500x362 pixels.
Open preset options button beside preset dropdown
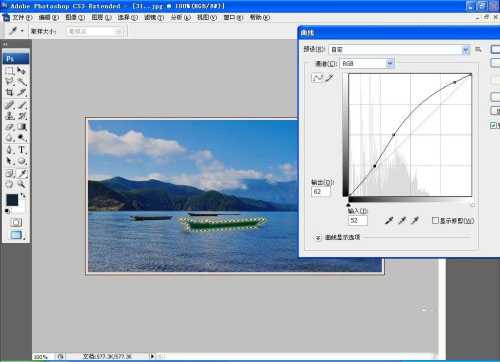click(478, 50)
